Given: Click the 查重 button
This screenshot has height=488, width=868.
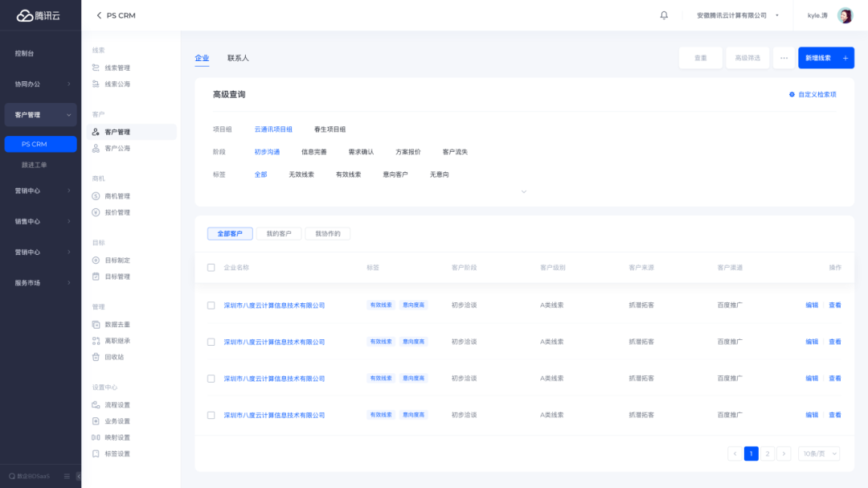Looking at the screenshot, I should tap(700, 58).
